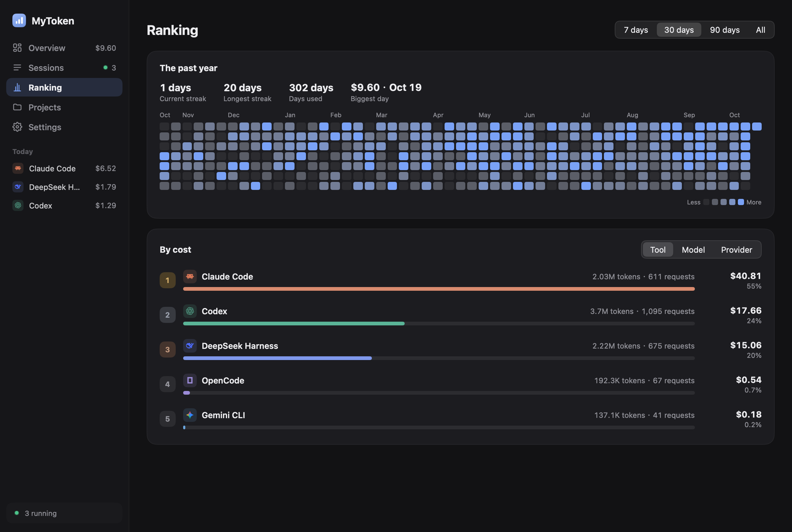The height and width of the screenshot is (532, 792).
Task: Click the 3 running status button
Action: (64, 513)
